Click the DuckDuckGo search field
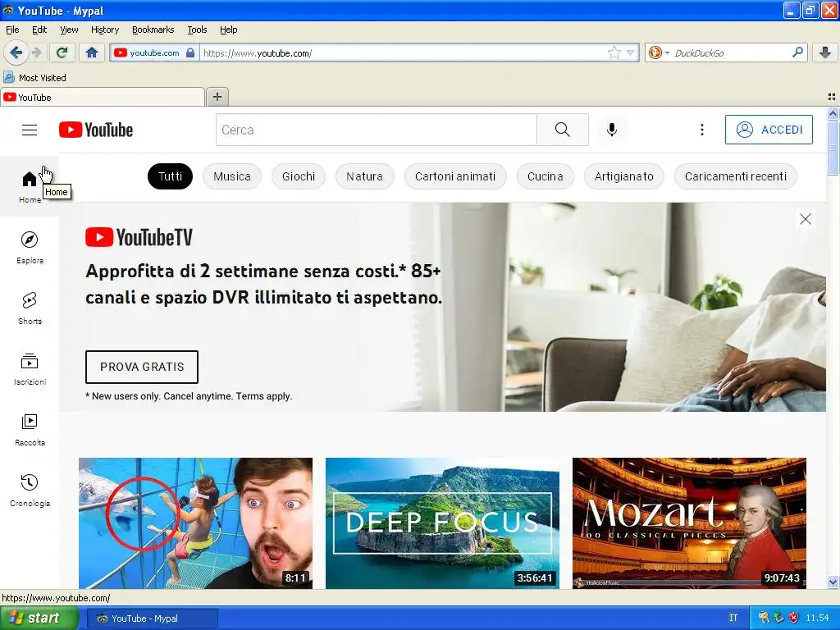The image size is (840, 630). 729,52
